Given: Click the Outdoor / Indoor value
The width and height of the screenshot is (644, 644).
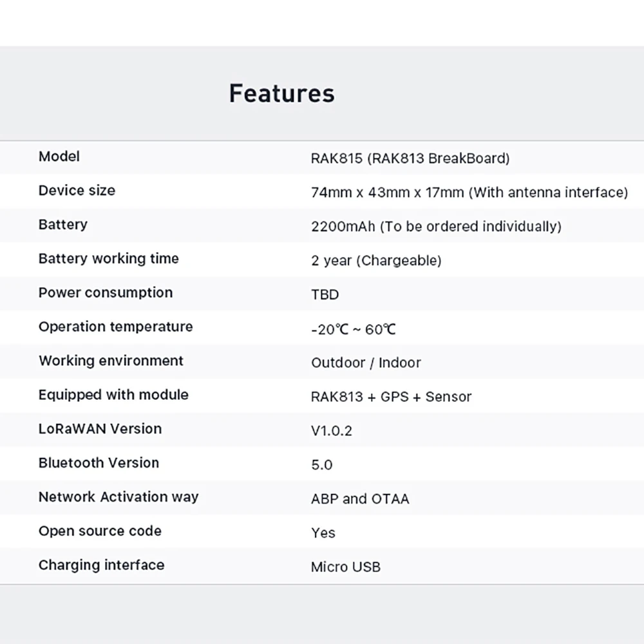Looking at the screenshot, I should click(x=366, y=363).
